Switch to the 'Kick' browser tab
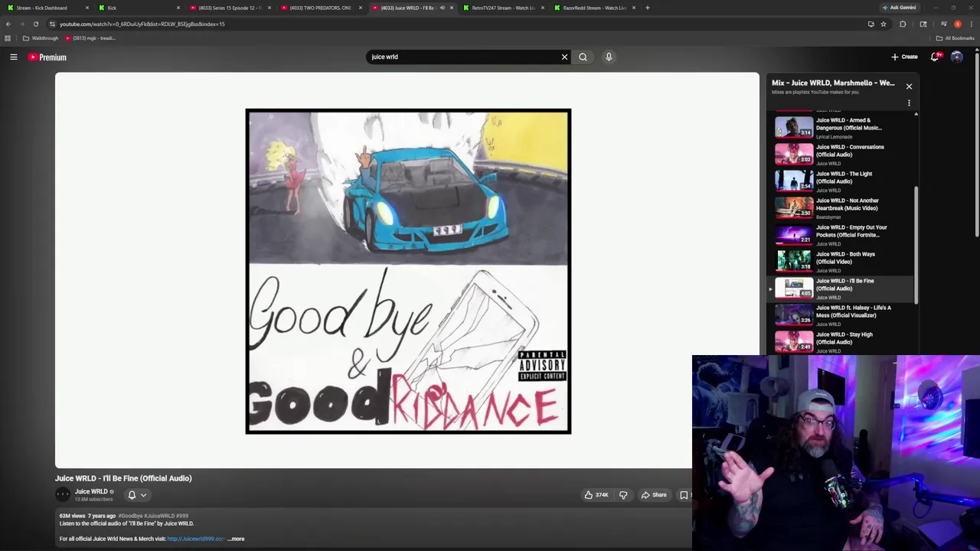 pyautogui.click(x=138, y=8)
